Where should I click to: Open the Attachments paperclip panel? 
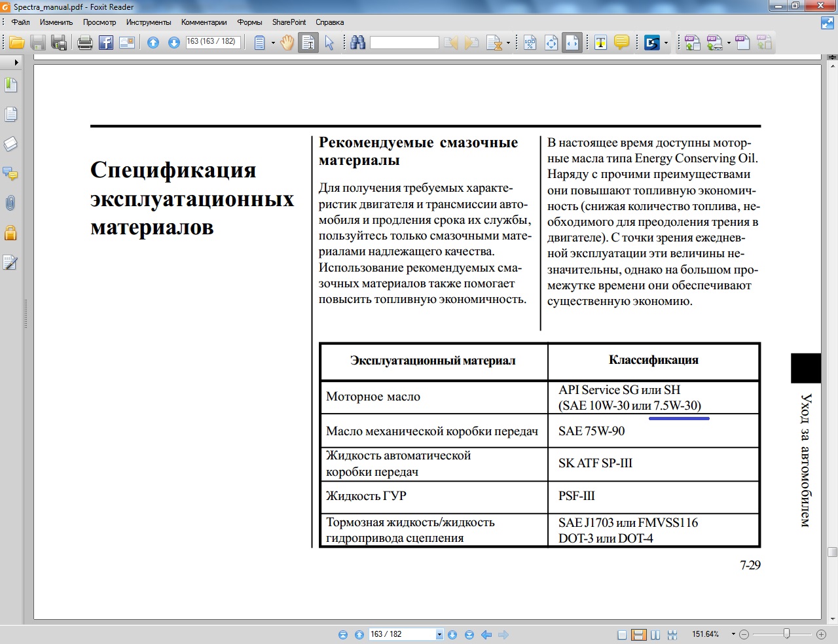(10, 204)
